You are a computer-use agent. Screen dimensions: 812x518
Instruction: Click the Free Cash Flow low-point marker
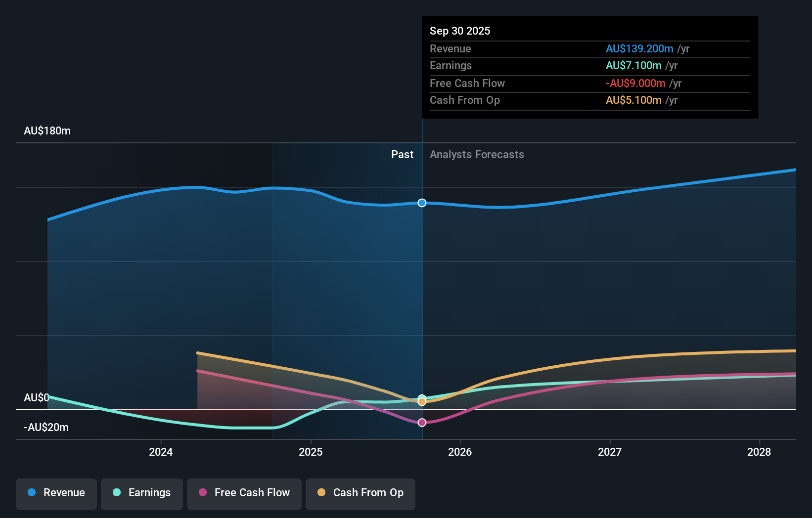(422, 422)
